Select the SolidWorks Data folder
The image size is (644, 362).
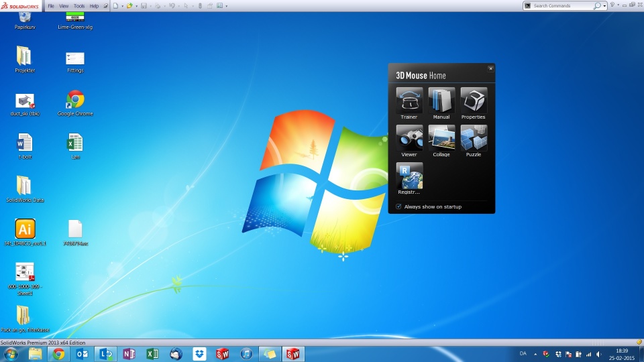25,189
